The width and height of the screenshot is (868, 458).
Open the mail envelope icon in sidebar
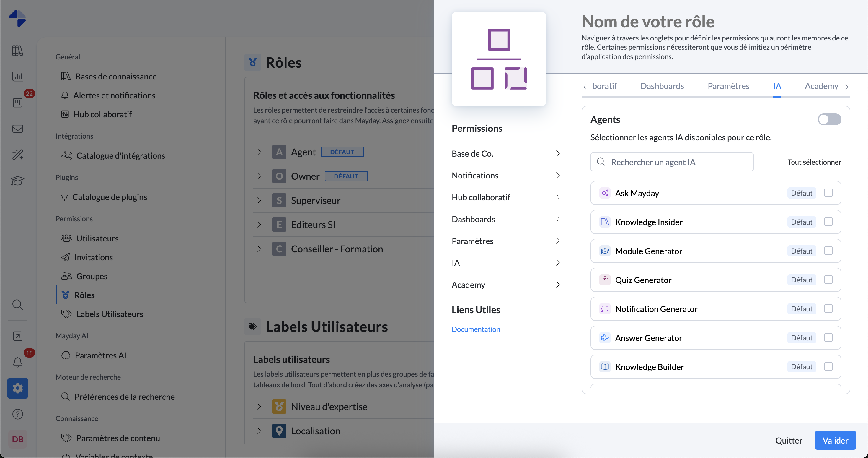17,129
